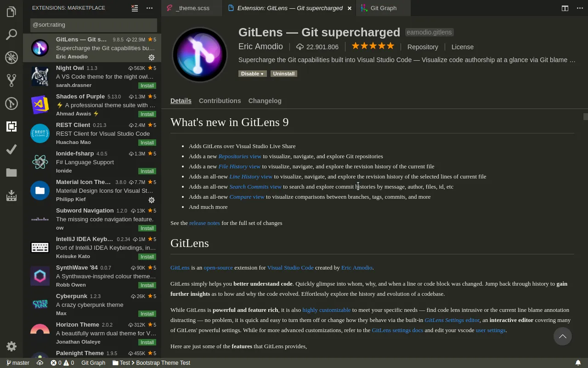Open the Debug view bug icon
Screen dimensions: 588x368
pos(11,57)
